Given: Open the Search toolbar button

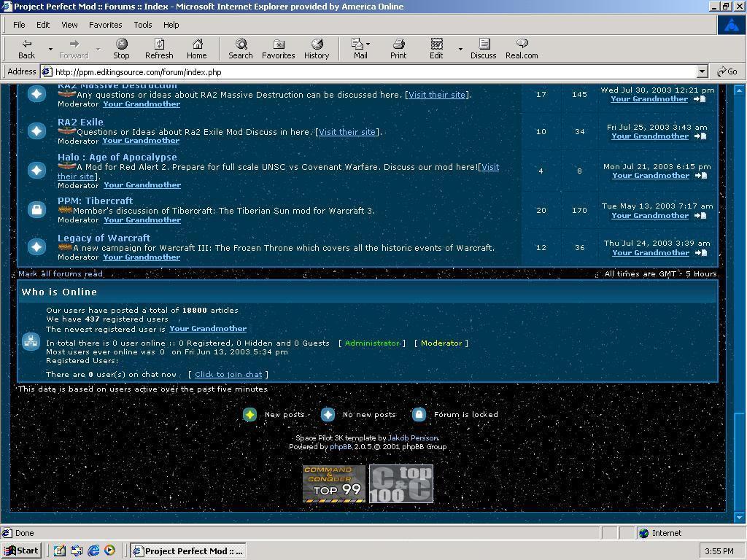Looking at the screenshot, I should [241, 49].
